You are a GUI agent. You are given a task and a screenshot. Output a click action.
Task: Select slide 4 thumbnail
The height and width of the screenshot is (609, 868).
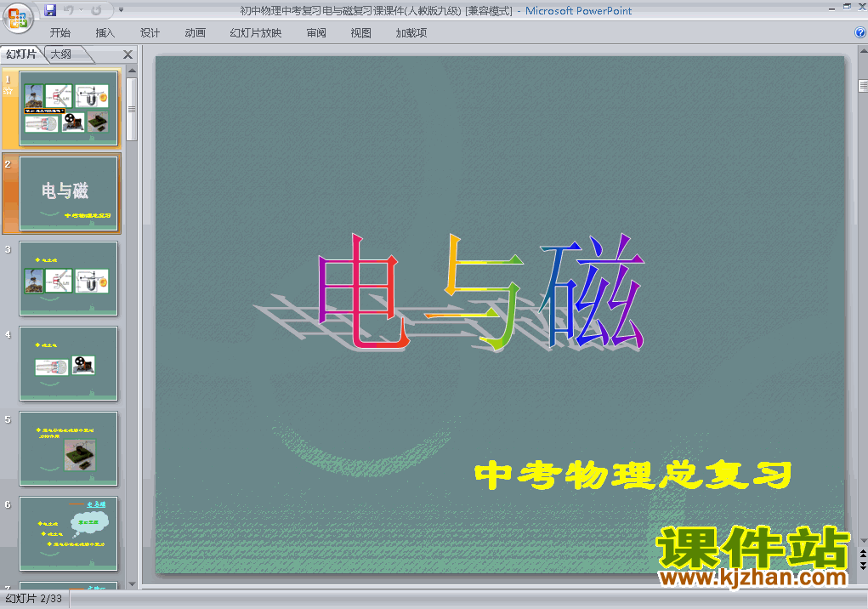pyautogui.click(x=69, y=364)
